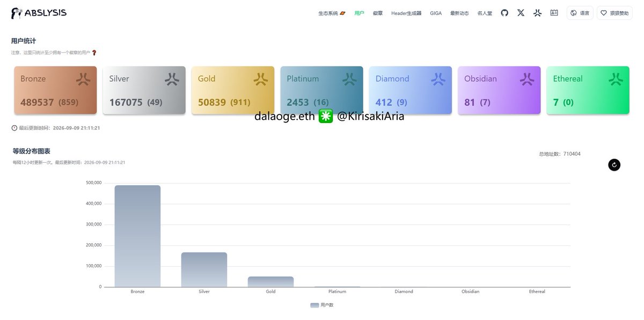Viewport: 644px width, 320px height.
Task: Click the clock icon beside 最后更新时间
Action: coord(14,128)
